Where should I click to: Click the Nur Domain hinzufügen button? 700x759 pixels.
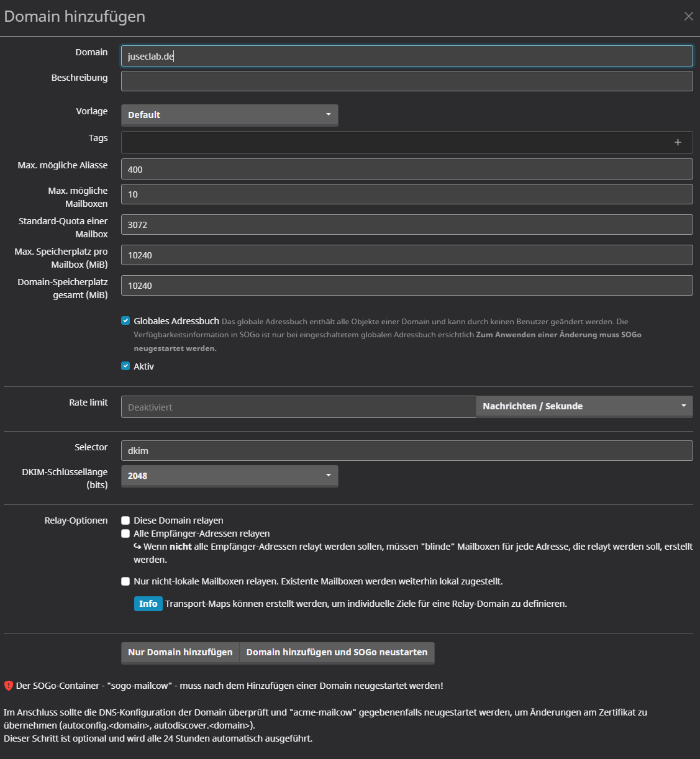click(x=180, y=652)
